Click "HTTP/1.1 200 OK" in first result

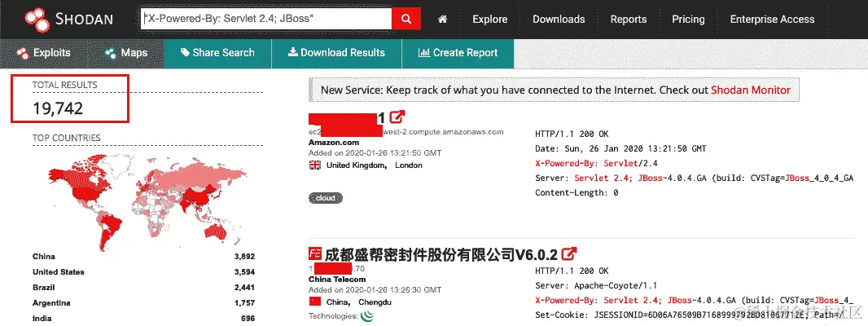[572, 134]
